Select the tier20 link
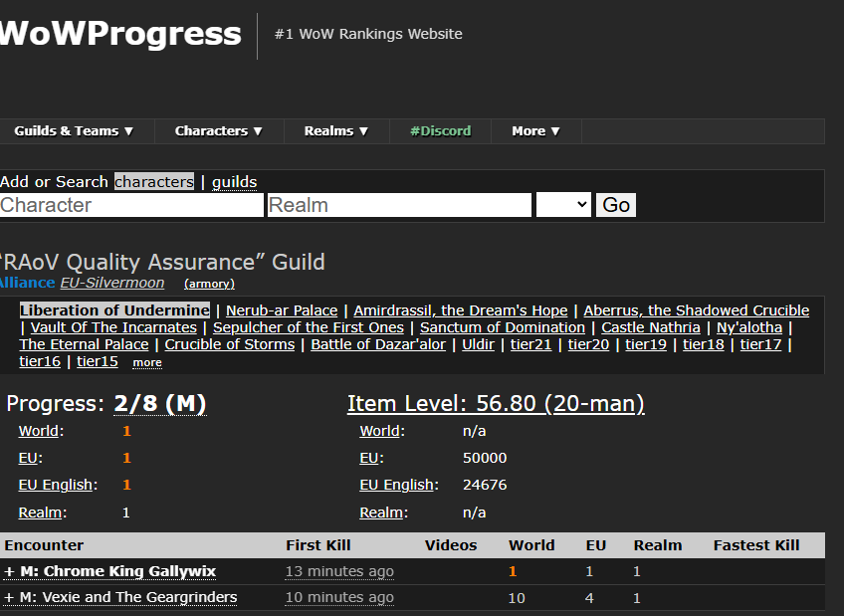Image resolution: width=844 pixels, height=616 pixels. pyautogui.click(x=588, y=344)
